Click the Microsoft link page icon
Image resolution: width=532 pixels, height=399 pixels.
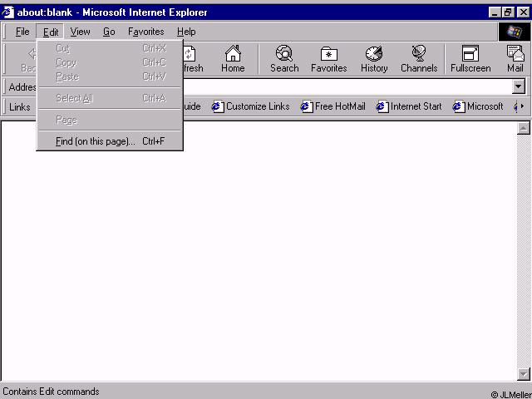pyautogui.click(x=459, y=106)
